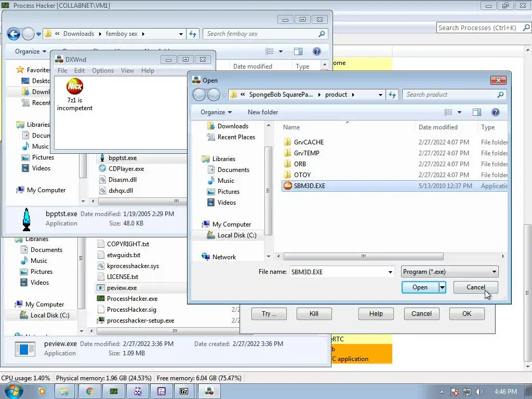Screen dimensions: 532x399
Task: Select CDPlayer.exe in file list
Action: [126, 169]
